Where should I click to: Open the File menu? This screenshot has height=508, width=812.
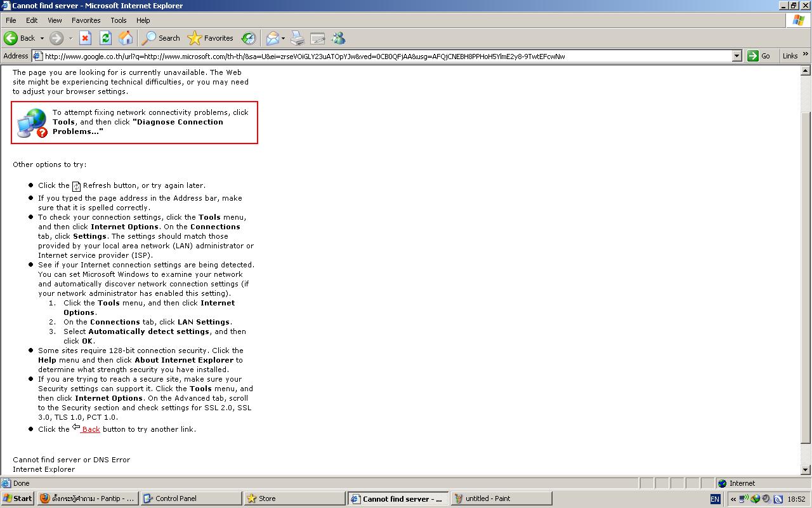coord(11,20)
